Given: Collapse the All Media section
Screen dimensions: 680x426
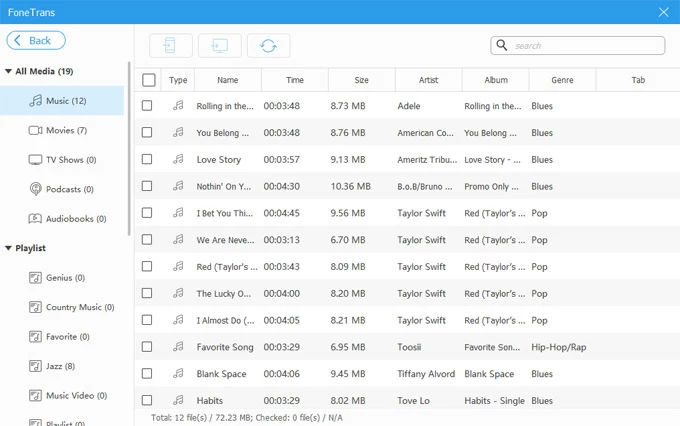Looking at the screenshot, I should [x=9, y=72].
